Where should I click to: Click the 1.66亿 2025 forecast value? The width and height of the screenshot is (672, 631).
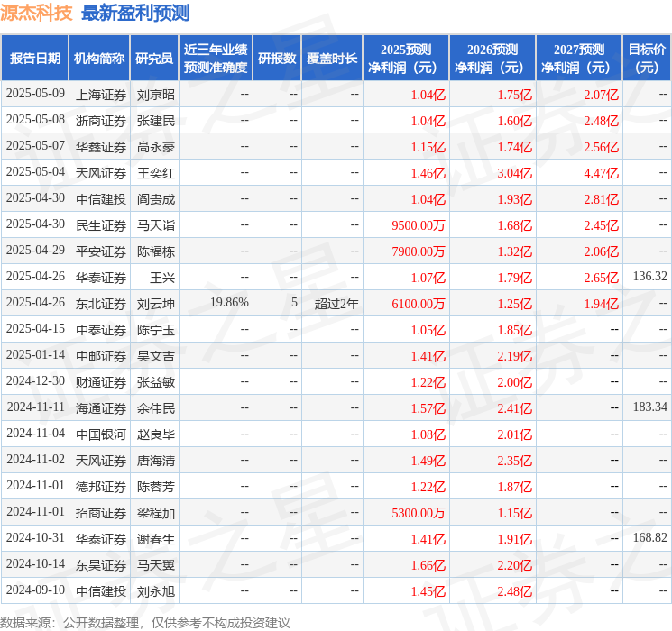[x=428, y=565]
